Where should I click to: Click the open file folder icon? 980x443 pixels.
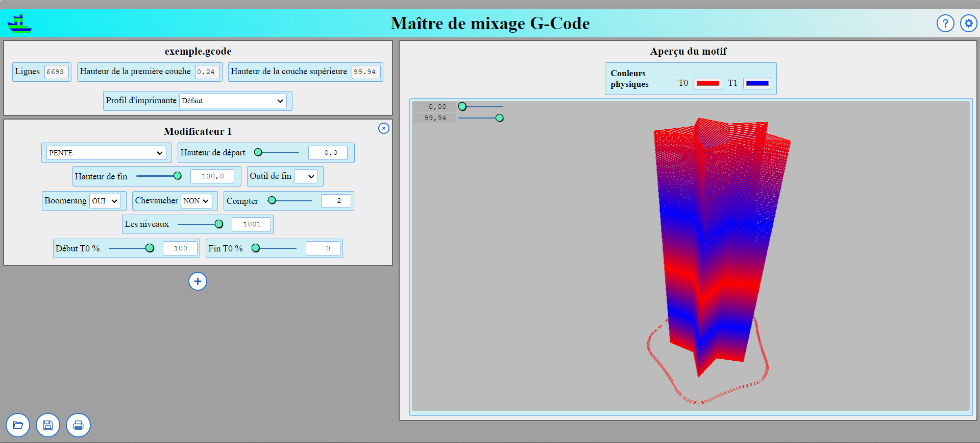(x=18, y=425)
